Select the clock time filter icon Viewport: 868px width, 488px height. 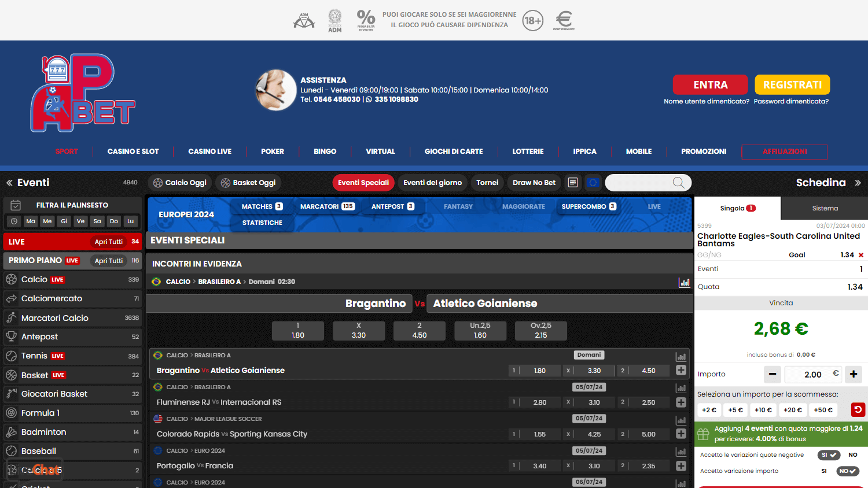14,221
